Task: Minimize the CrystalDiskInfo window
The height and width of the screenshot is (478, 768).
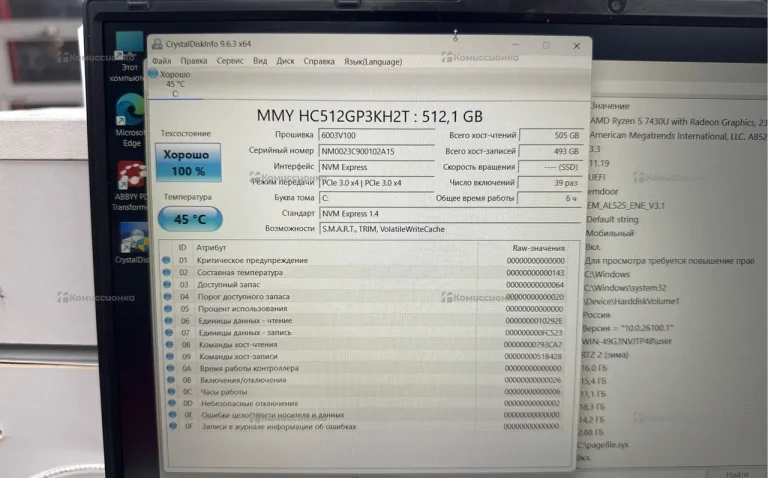Action: pos(515,45)
